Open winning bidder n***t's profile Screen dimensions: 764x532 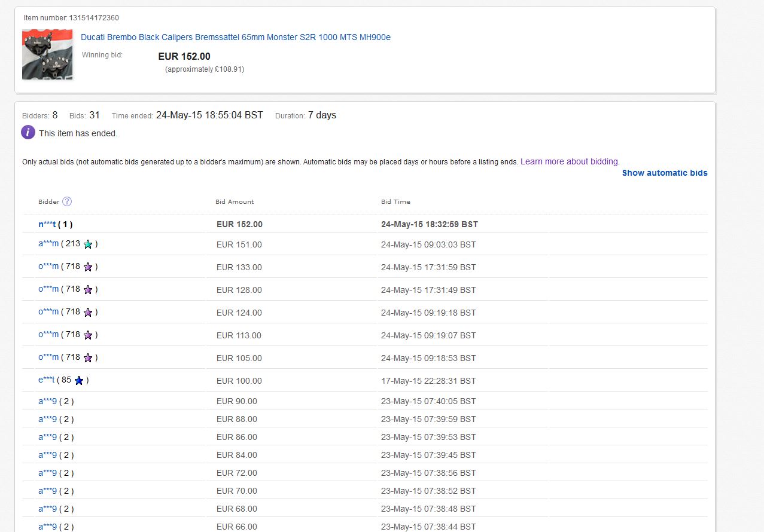pyautogui.click(x=47, y=224)
